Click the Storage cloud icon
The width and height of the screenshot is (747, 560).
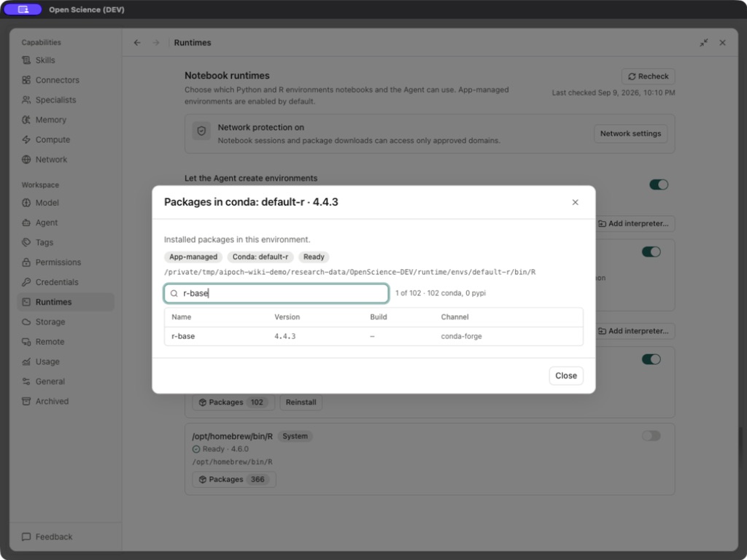point(26,322)
